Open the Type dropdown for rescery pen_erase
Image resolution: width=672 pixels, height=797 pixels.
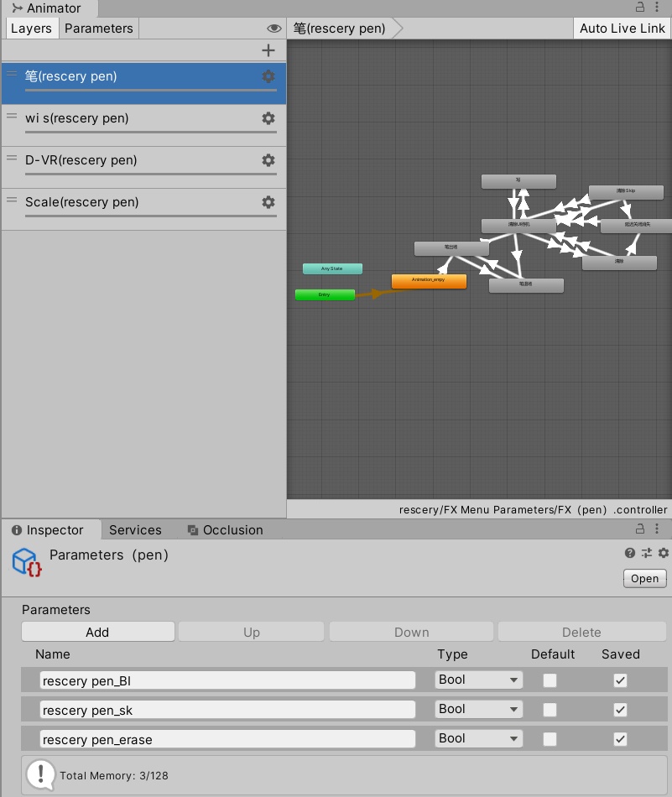[478, 738]
